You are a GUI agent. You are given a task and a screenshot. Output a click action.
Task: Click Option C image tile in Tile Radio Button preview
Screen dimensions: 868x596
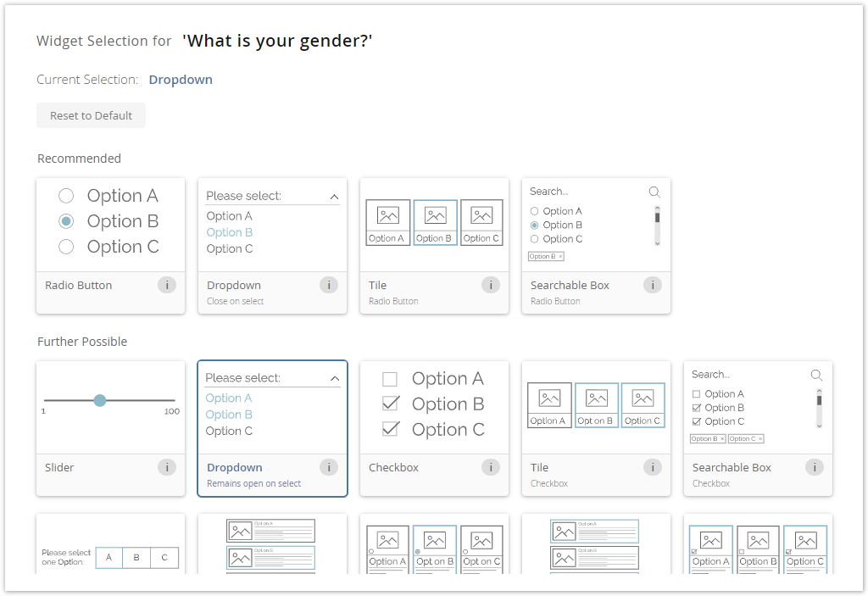481,222
